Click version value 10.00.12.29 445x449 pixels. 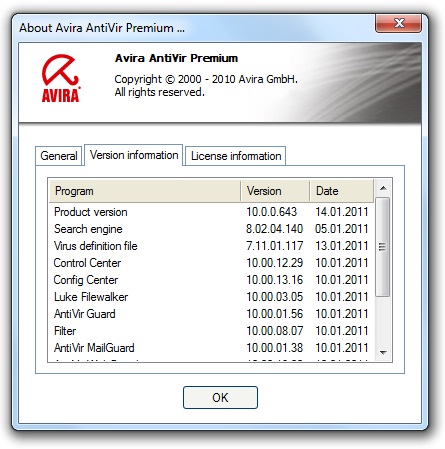pyautogui.click(x=274, y=263)
